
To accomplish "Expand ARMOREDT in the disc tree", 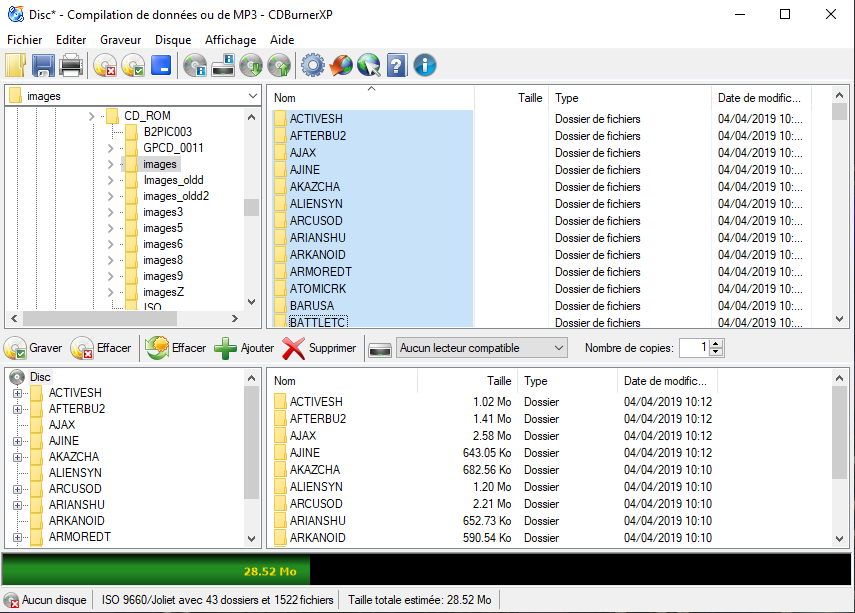I will coord(17,537).
